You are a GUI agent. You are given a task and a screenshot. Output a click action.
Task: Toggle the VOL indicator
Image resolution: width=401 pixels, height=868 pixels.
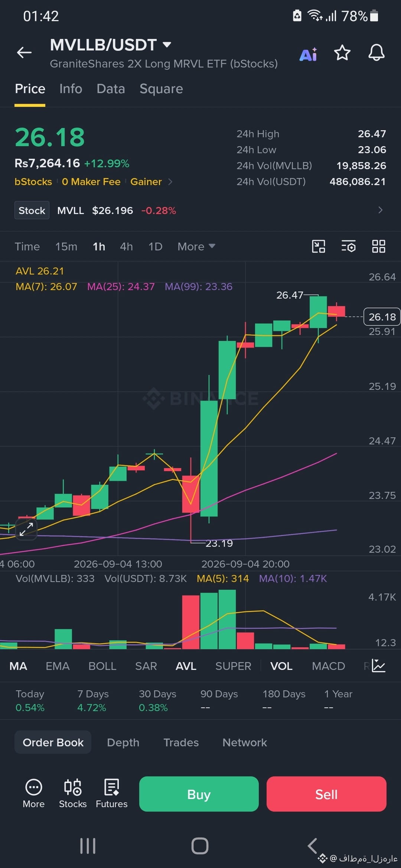pyautogui.click(x=281, y=666)
